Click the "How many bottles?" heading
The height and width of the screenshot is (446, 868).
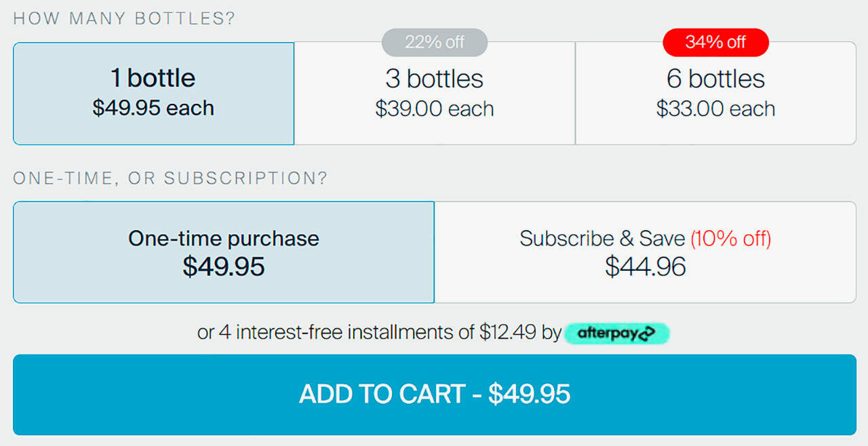(124, 18)
